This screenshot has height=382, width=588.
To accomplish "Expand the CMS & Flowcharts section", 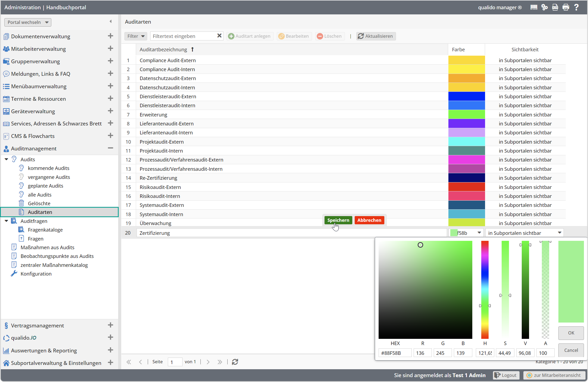I will pos(110,135).
